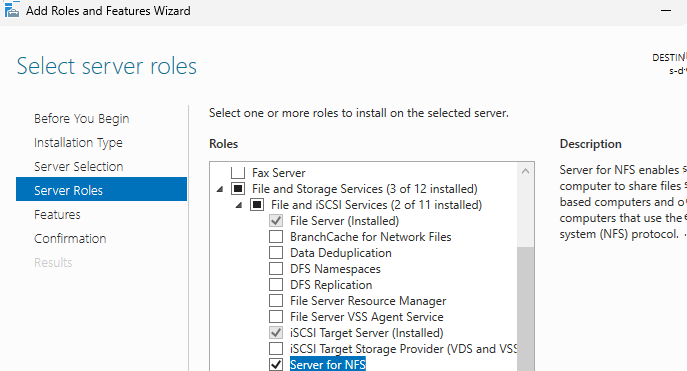Collapse File and Storage Services node
The image size is (687, 371).
(x=220, y=189)
